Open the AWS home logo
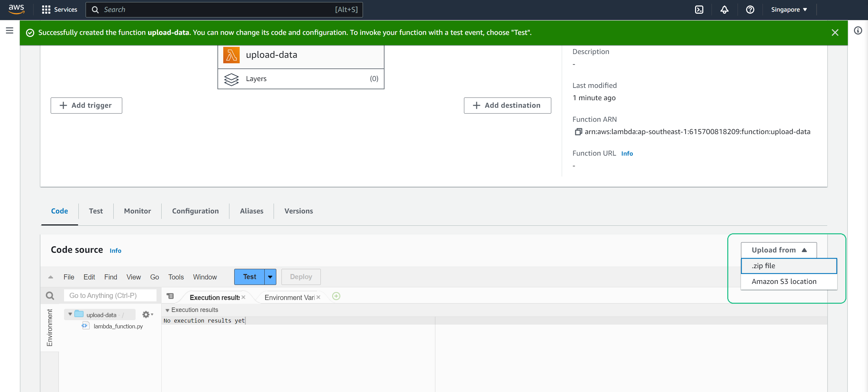This screenshot has height=392, width=868. tap(16, 9)
